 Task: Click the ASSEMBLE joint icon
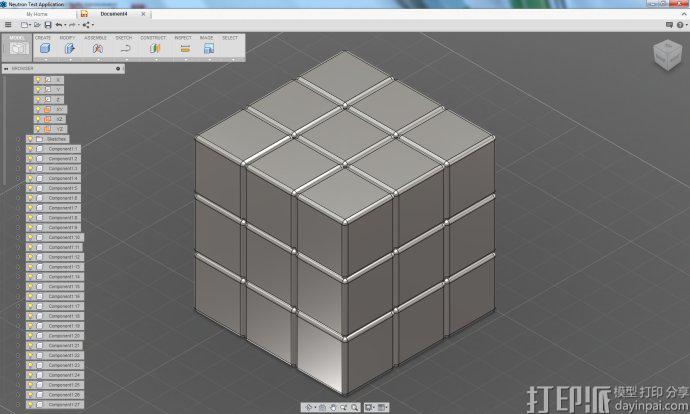(98, 48)
